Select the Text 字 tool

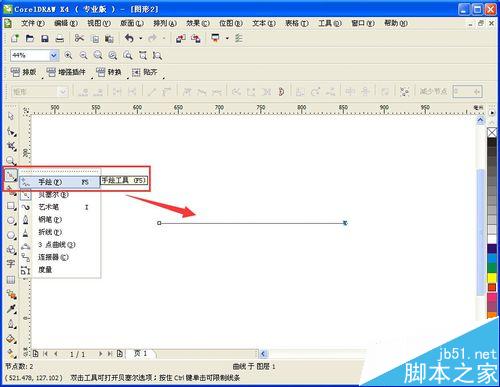(11, 264)
